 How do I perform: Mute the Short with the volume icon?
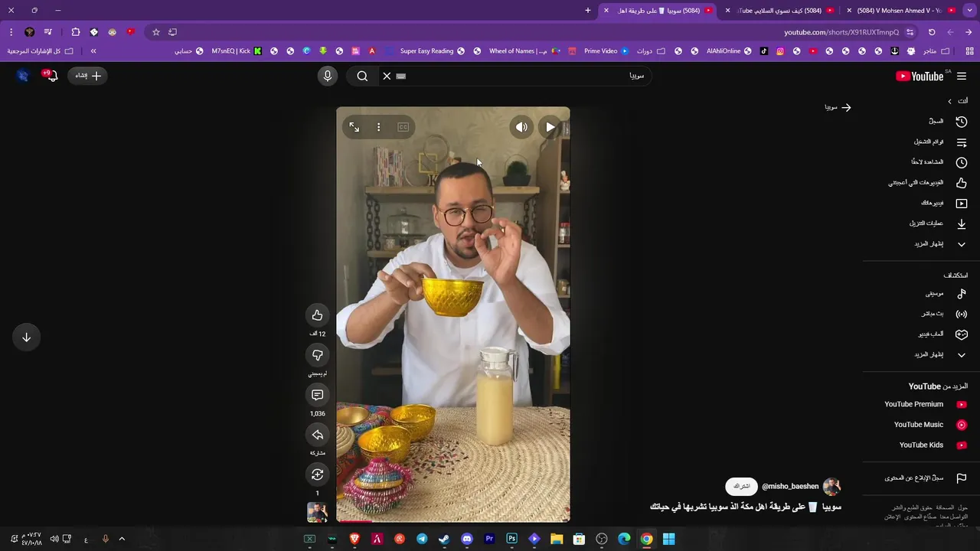pyautogui.click(x=521, y=127)
